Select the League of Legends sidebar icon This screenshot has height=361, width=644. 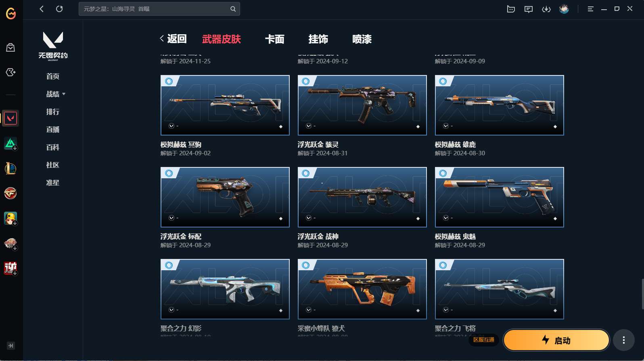click(x=10, y=168)
